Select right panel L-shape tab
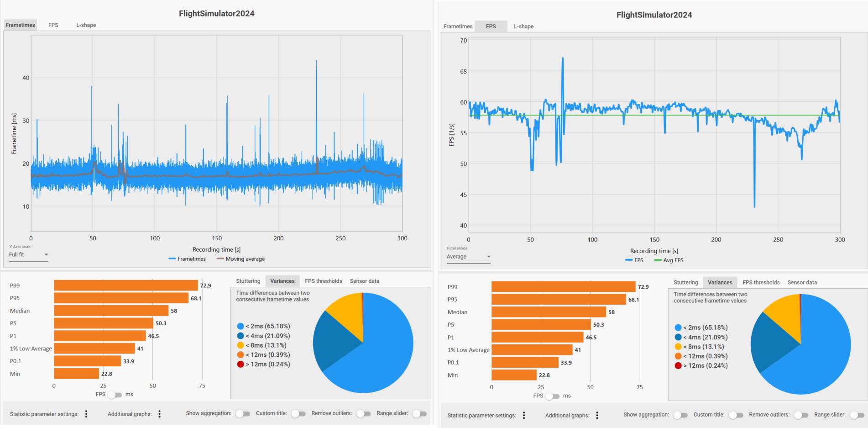868x428 pixels. (523, 26)
